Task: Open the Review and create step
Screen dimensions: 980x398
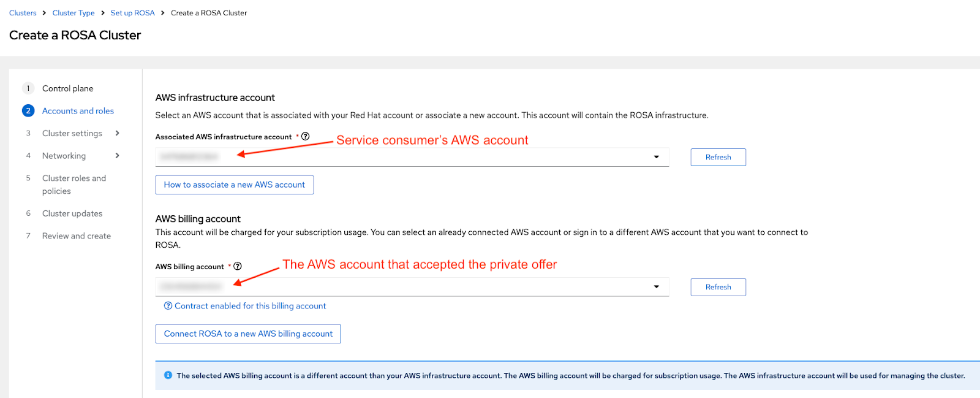Action: click(x=77, y=236)
